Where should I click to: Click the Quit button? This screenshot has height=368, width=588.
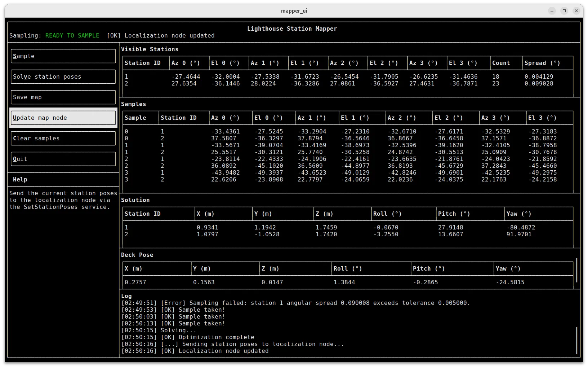coord(63,159)
